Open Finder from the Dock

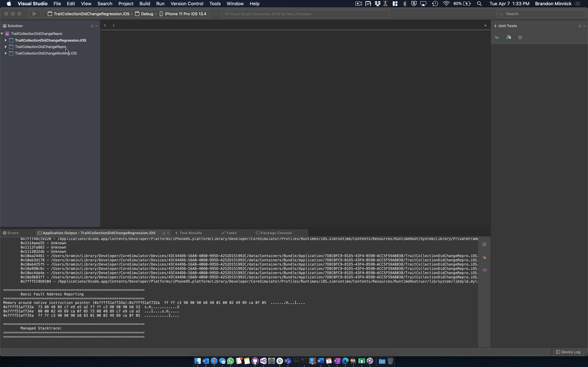pos(198,361)
